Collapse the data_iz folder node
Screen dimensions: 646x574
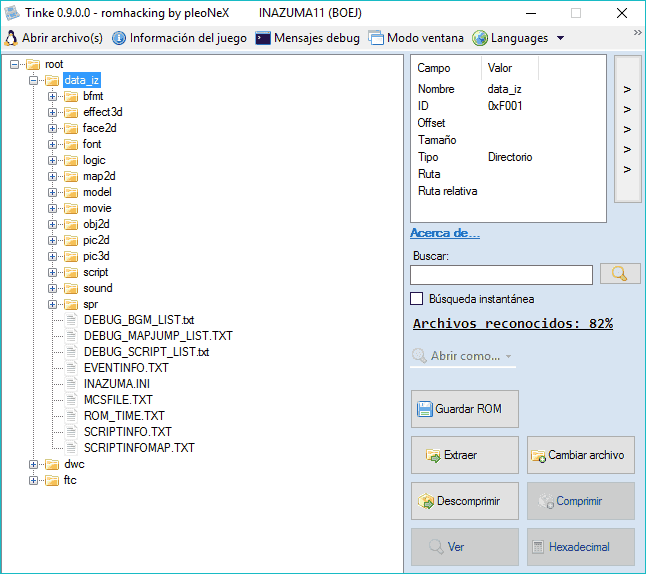point(33,80)
